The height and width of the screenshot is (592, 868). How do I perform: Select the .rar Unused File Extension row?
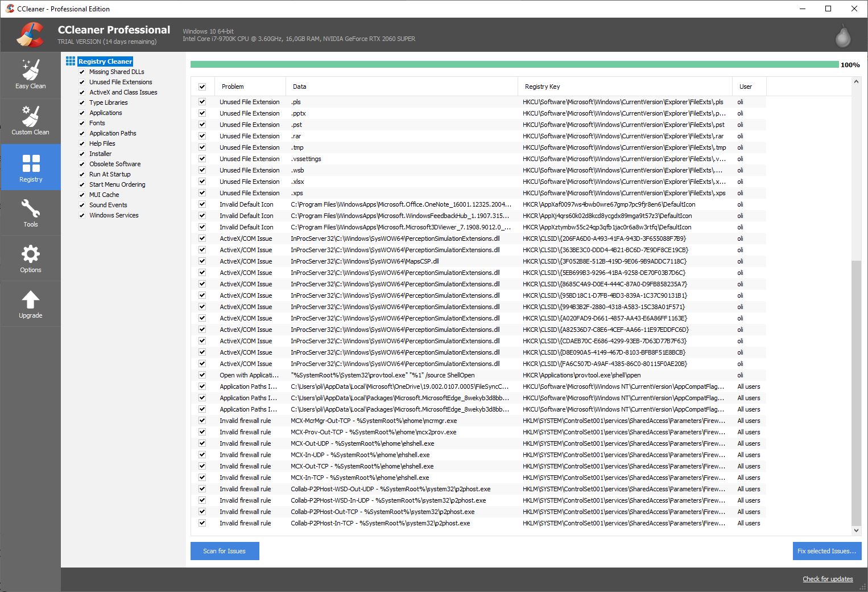tap(478, 136)
